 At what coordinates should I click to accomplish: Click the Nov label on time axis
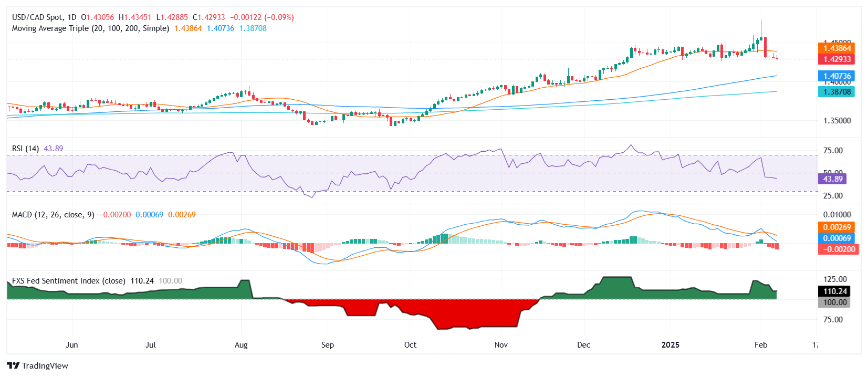coord(501,345)
